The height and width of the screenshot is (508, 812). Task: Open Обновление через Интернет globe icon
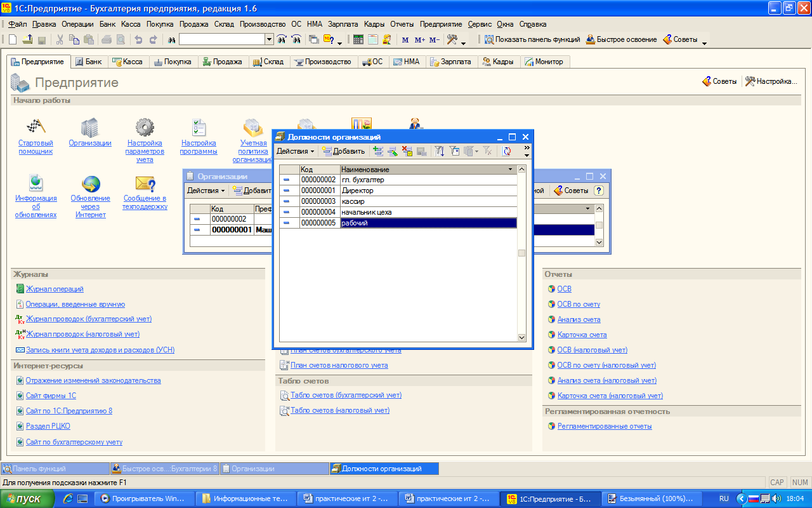[91, 184]
